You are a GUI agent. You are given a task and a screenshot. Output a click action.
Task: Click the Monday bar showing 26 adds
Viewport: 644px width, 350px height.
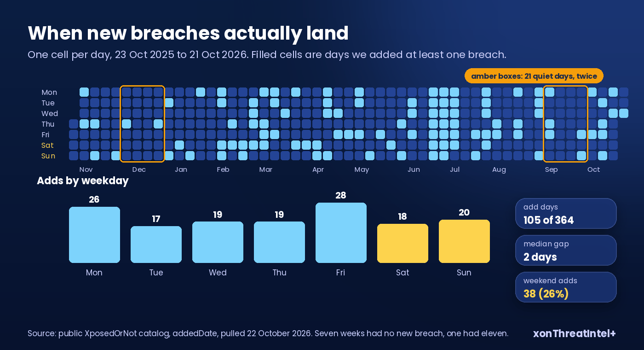[x=94, y=235]
